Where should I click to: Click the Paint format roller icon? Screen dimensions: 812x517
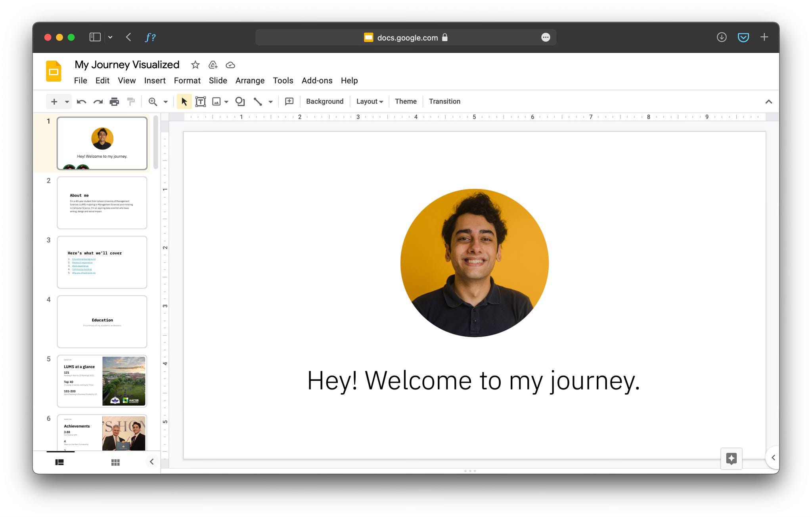click(x=131, y=102)
